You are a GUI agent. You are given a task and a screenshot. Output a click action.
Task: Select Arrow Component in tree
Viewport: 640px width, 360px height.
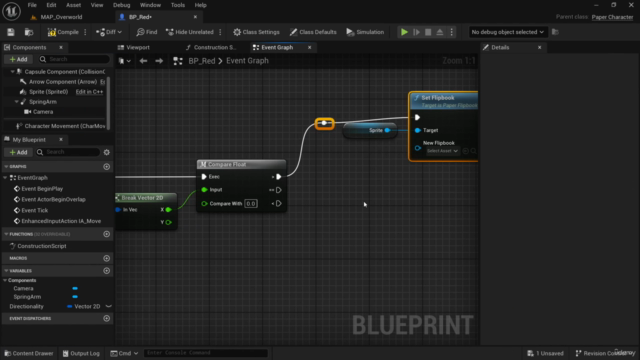[62, 82]
